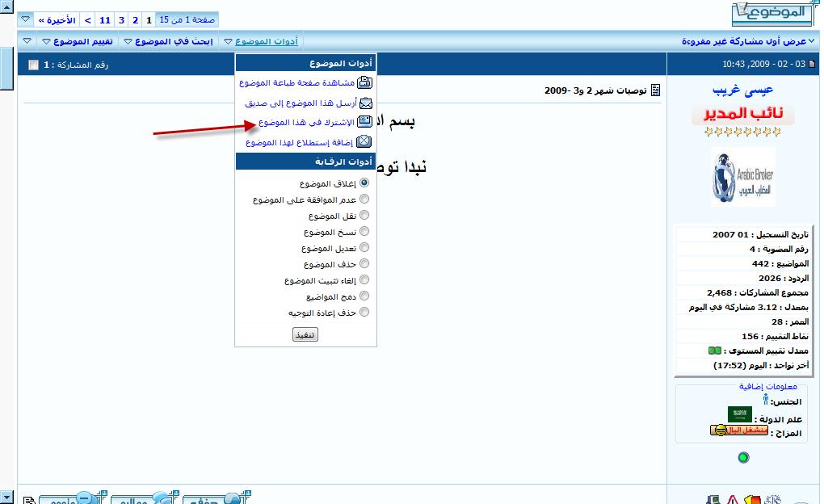Image resolution: width=824 pixels, height=504 pixels.
Task: Select the حذف إعادة التوجيه radio option
Action: (364, 313)
